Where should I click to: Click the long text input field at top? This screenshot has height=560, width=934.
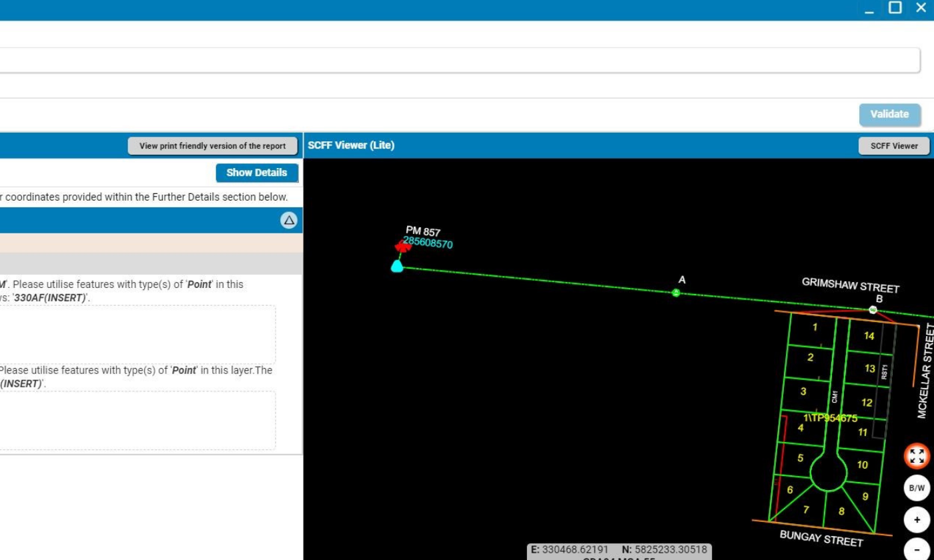pos(459,60)
